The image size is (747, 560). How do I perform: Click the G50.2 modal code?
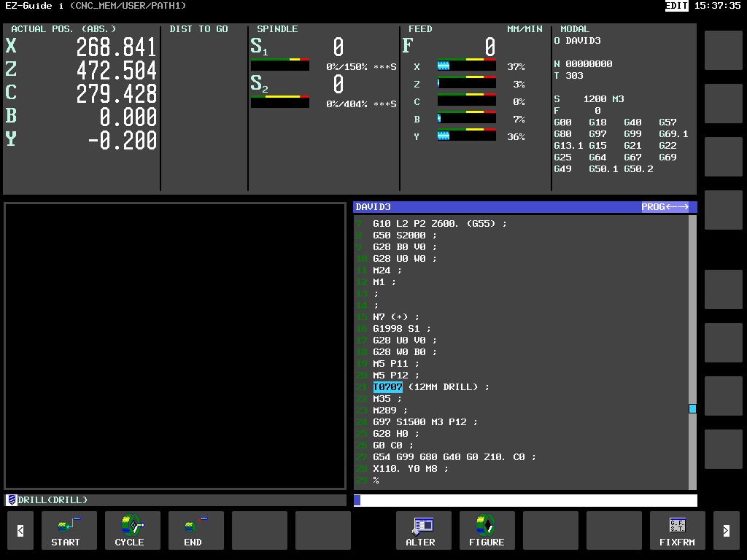[639, 169]
